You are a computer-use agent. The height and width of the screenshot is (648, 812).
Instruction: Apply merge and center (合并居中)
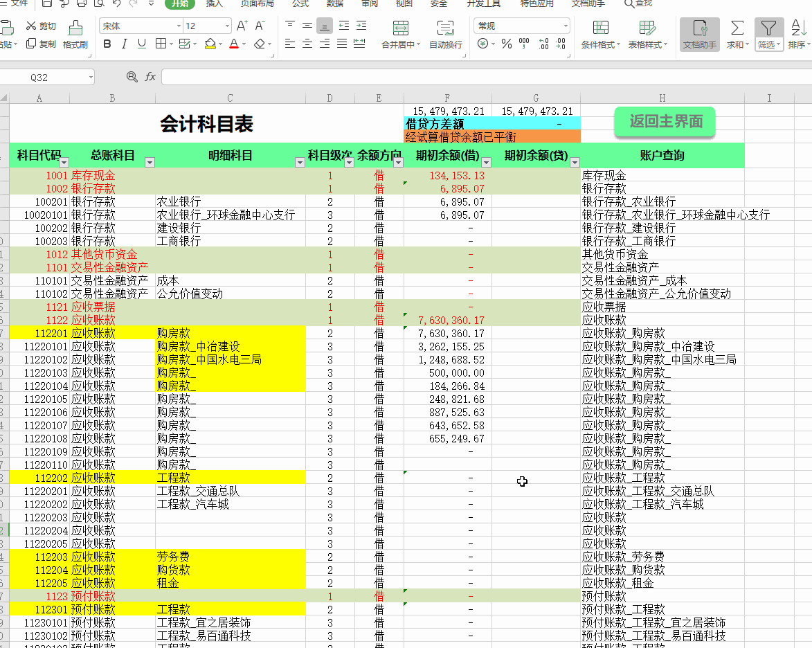401,35
